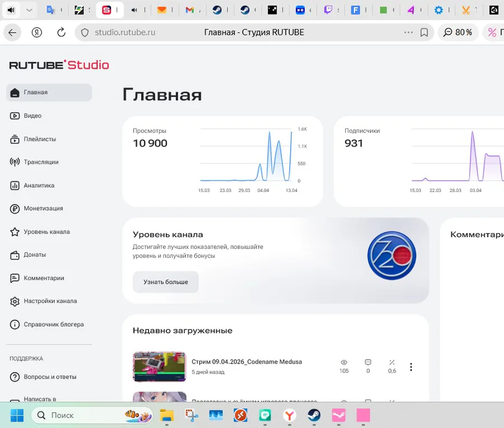This screenshot has width=504, height=428.
Task: Click the sound speaker icon in tab bar
Action: tap(11, 10)
